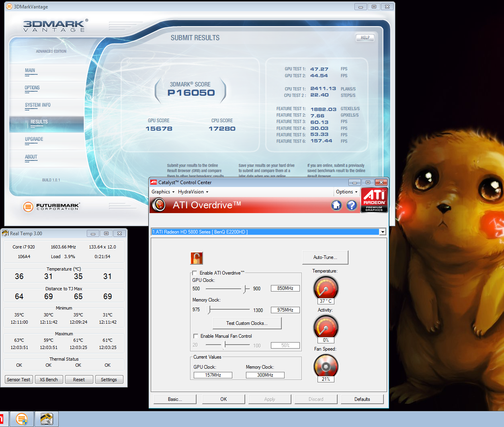Viewport: 504px width, 427px height.
Task: Select OPTIONS in 3DMark sidebar
Action: pos(47,89)
